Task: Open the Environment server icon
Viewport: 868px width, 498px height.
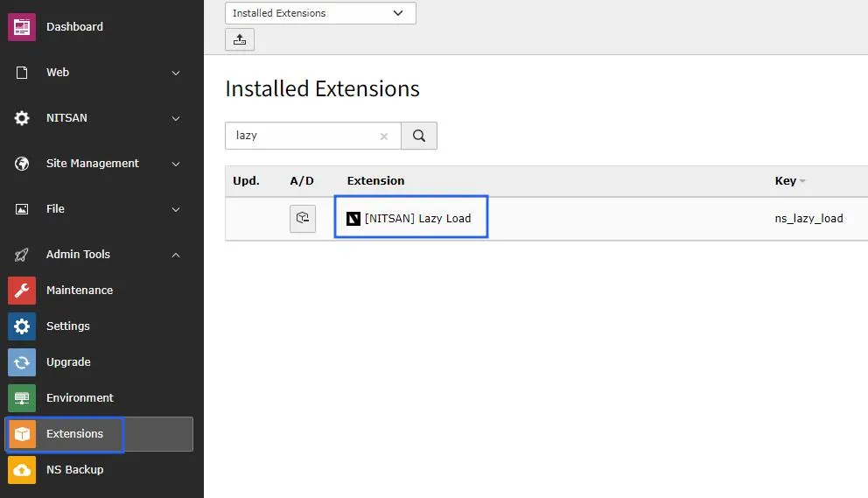Action: pos(22,397)
